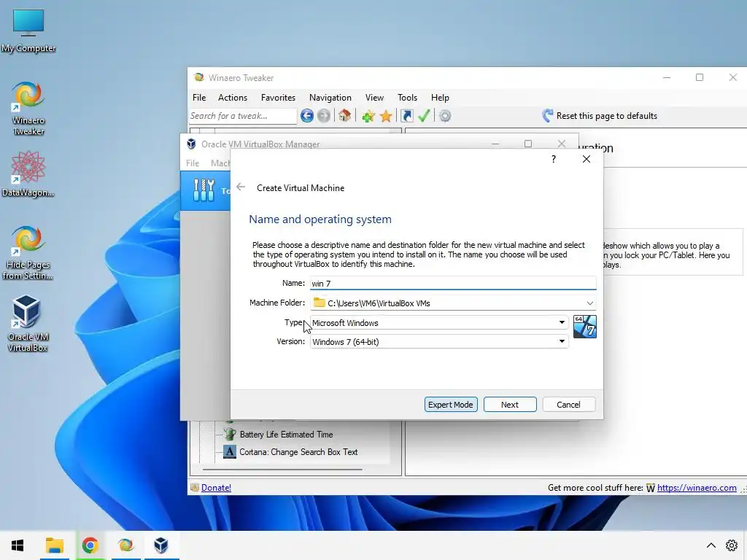The height and width of the screenshot is (560, 747).
Task: Click the Windows 7 64-bit OS icon
Action: [x=584, y=327]
